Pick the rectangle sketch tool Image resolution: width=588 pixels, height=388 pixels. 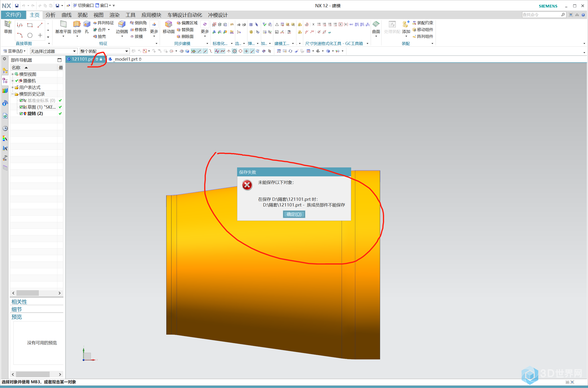(x=30, y=25)
